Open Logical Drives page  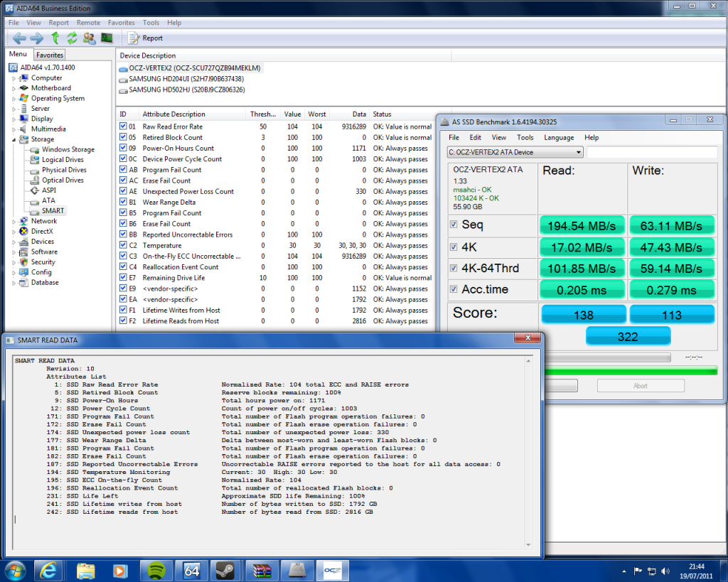(x=63, y=160)
